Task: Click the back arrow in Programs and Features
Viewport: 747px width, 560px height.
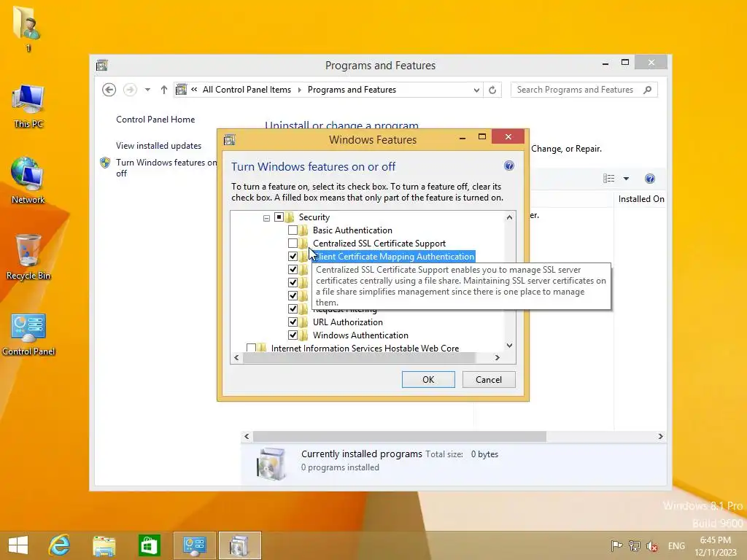Action: tap(109, 90)
